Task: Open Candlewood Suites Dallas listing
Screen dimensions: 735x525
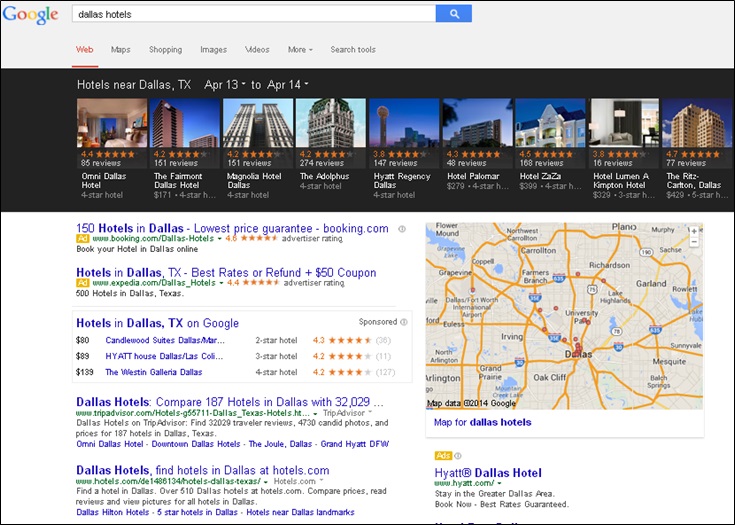Action: click(165, 340)
